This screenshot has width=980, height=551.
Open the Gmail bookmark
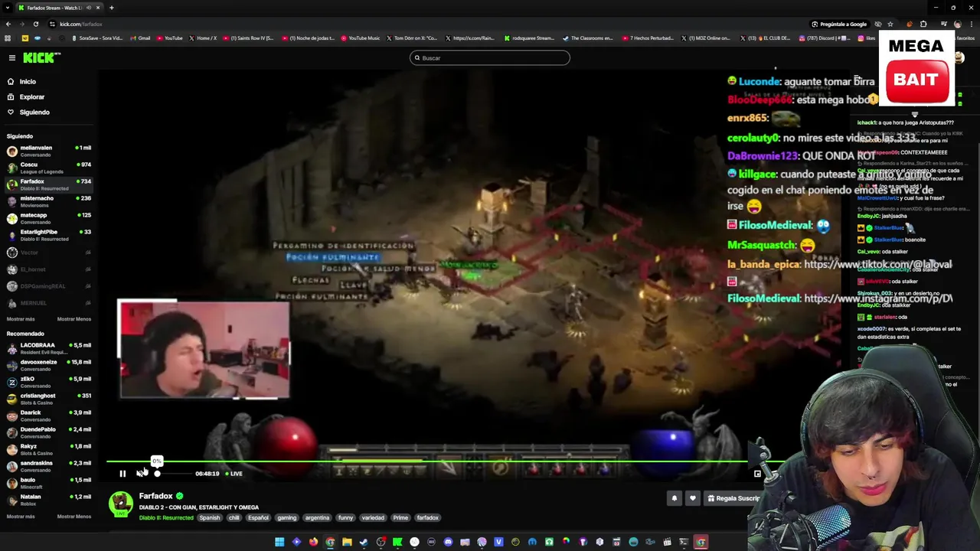click(x=140, y=37)
